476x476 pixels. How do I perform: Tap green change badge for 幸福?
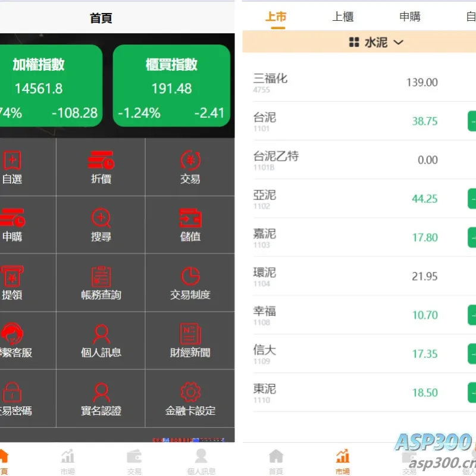[472, 315]
